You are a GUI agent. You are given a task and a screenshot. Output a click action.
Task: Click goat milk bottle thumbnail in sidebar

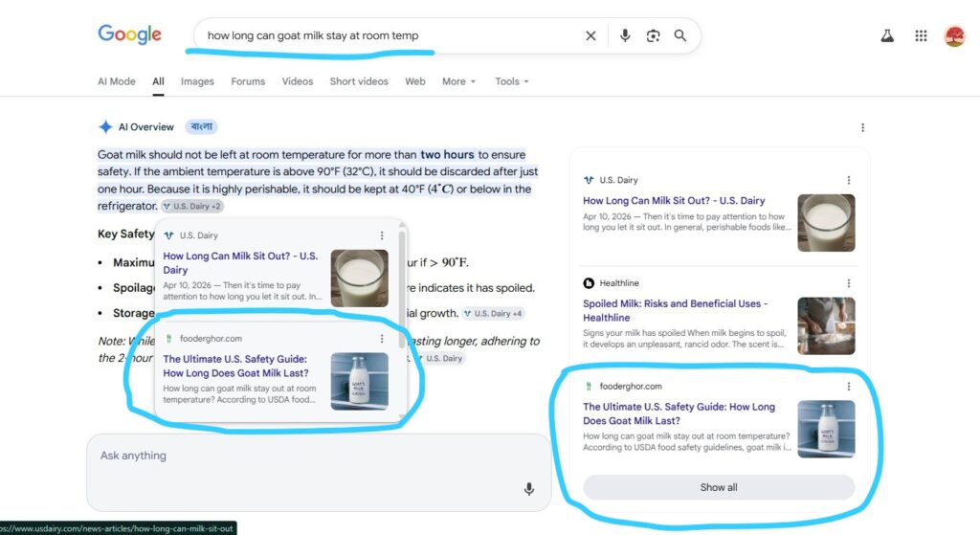click(x=826, y=430)
